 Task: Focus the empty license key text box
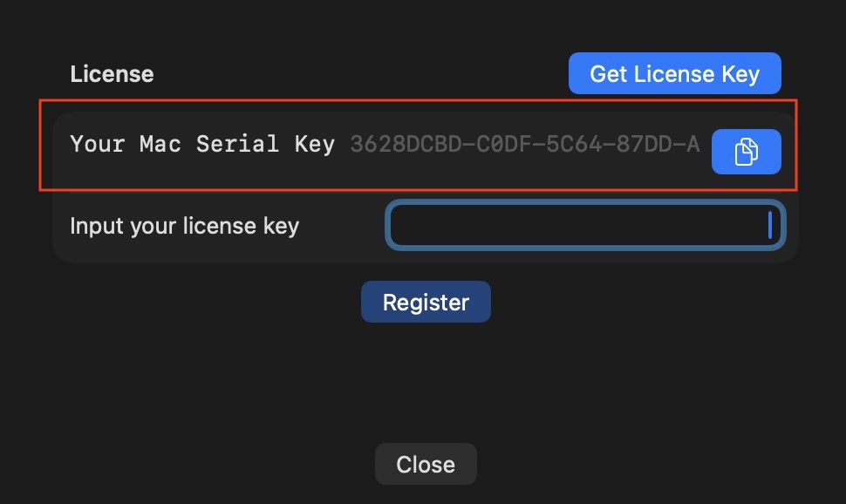(584, 226)
